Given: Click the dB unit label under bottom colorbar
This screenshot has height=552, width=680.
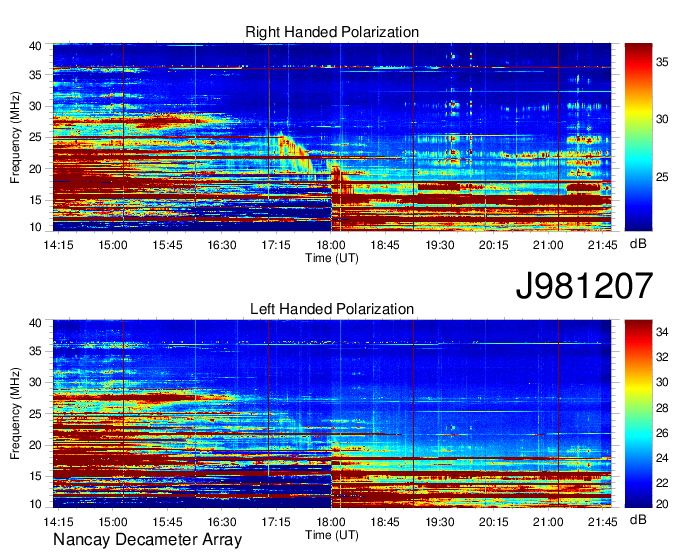Looking at the screenshot, I should (x=638, y=520).
